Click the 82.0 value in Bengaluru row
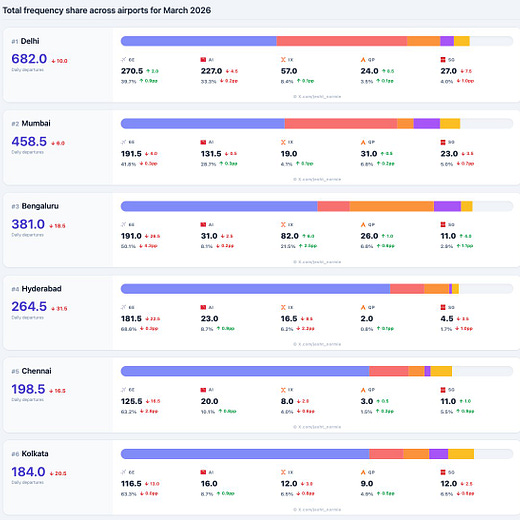Image resolution: width=520 pixels, height=520 pixels. pyautogui.click(x=290, y=236)
